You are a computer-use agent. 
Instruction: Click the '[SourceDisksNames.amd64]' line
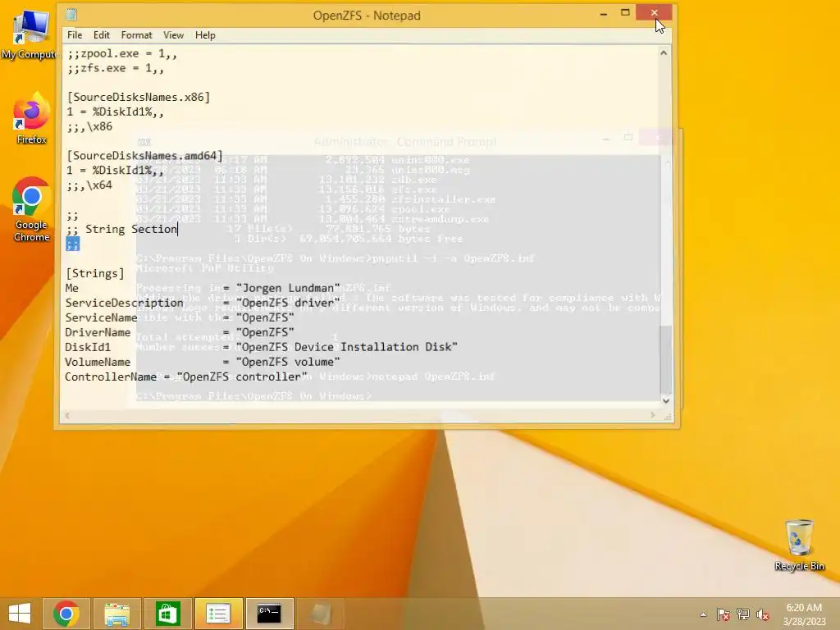point(144,155)
